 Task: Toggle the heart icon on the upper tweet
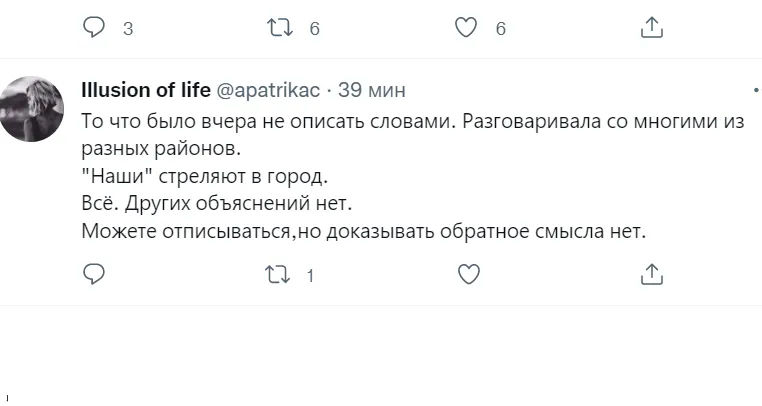(466, 28)
